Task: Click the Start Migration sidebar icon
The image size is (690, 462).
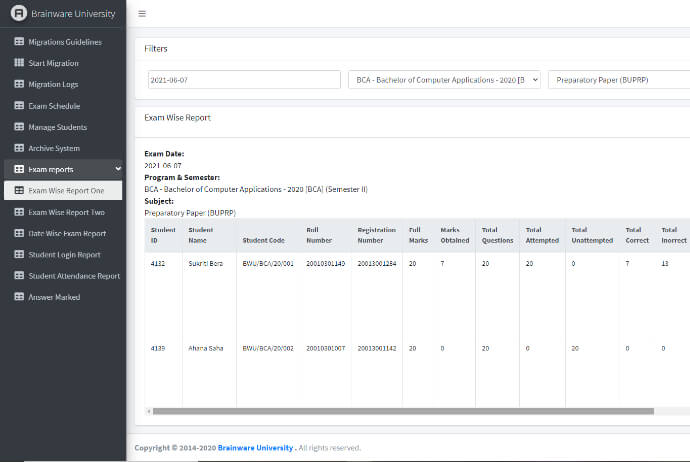Action: 19,63
